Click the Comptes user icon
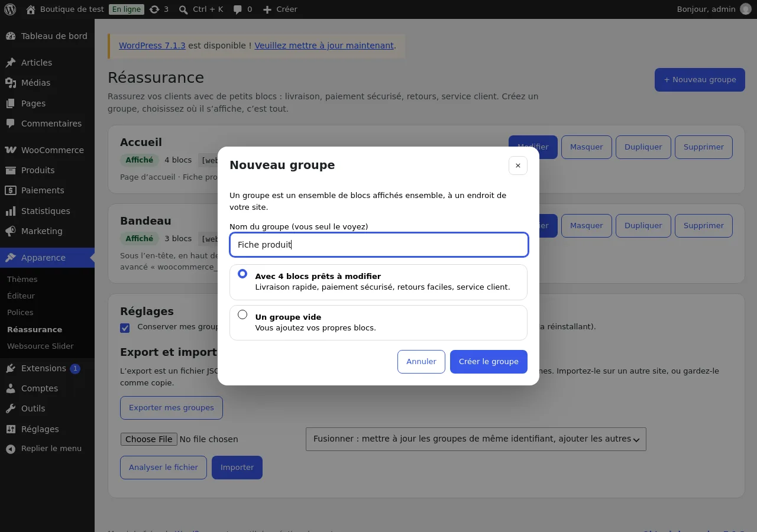757x532 pixels. coord(11,388)
